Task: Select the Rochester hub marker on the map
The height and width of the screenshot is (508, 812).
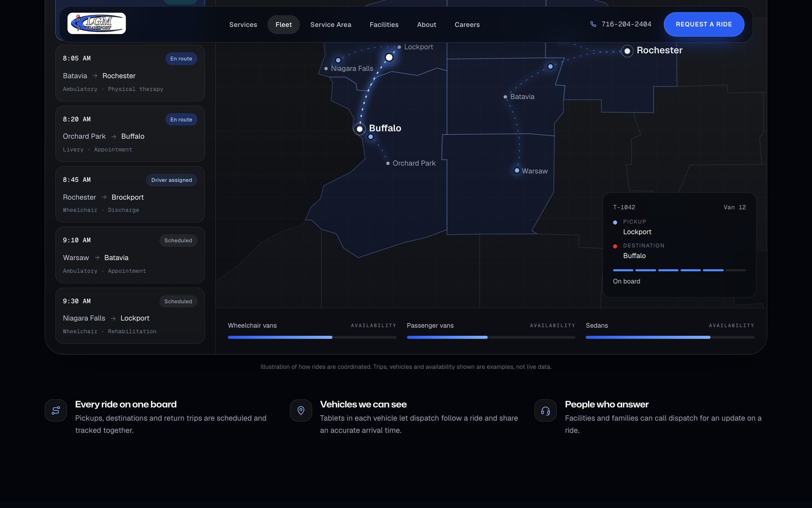Action: tap(627, 51)
